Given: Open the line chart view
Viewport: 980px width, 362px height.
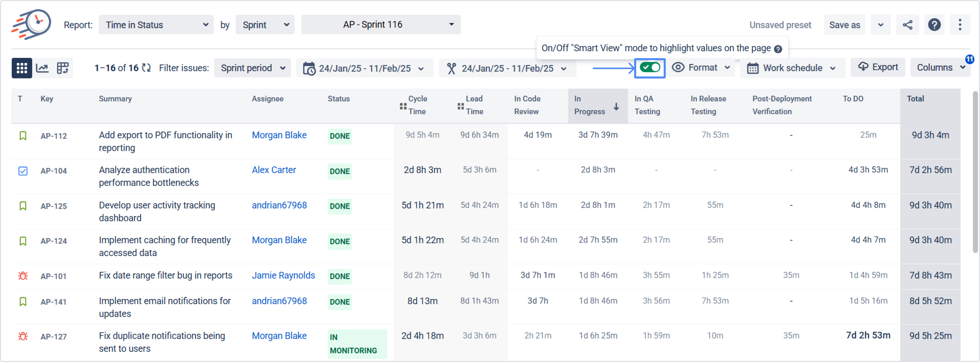Looking at the screenshot, I should point(42,68).
